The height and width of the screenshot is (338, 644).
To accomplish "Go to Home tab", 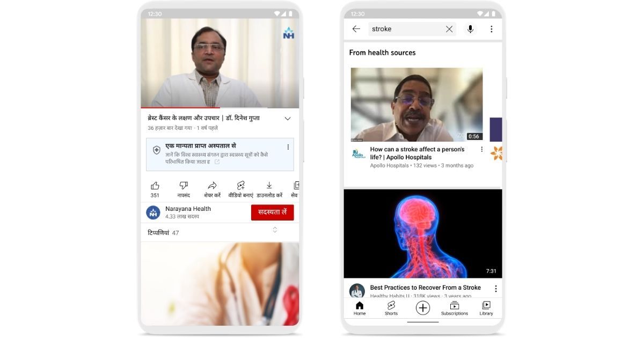I will coord(360,308).
